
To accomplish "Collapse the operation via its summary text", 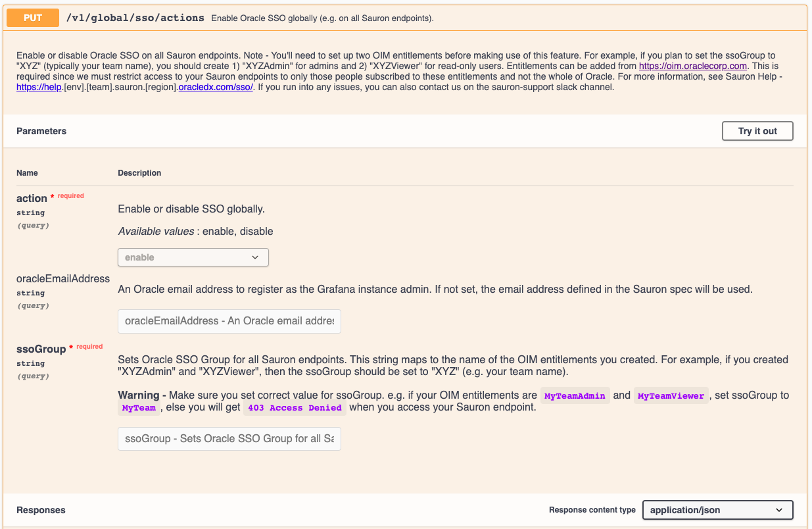I will [322, 18].
